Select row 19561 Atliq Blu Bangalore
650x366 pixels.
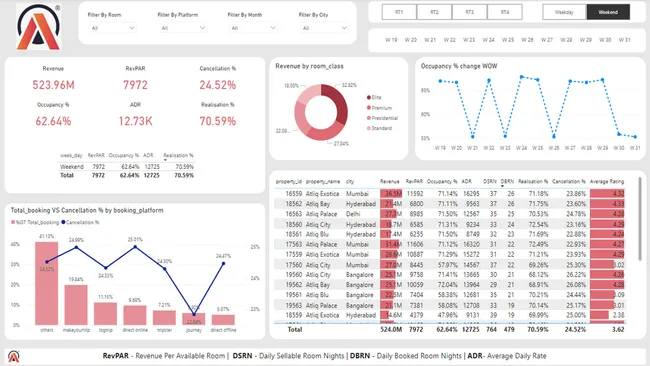click(450, 295)
